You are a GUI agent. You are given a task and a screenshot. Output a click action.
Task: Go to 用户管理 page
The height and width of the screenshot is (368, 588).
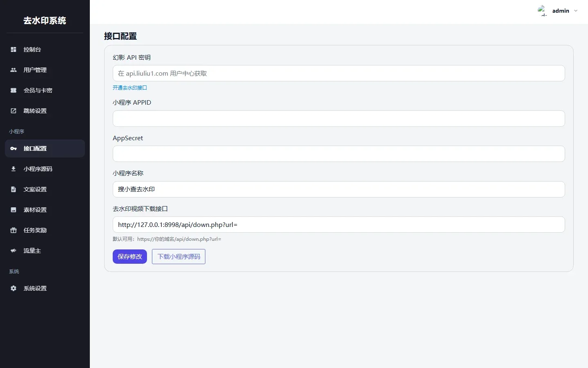[45, 70]
